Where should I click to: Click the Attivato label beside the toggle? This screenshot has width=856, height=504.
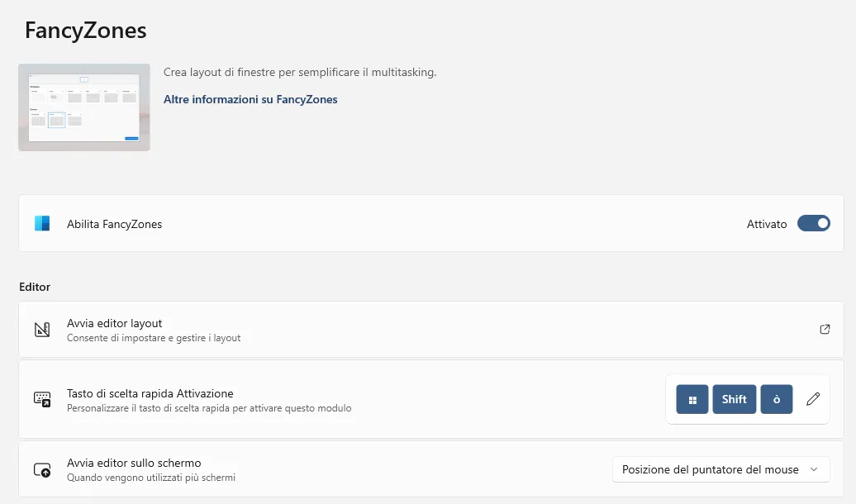click(767, 224)
